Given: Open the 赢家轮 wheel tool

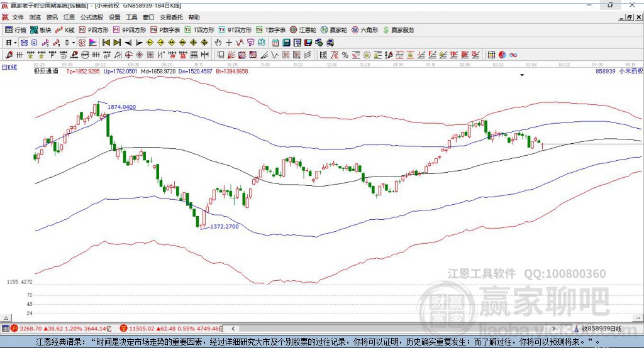Looking at the screenshot, I should (x=333, y=30).
